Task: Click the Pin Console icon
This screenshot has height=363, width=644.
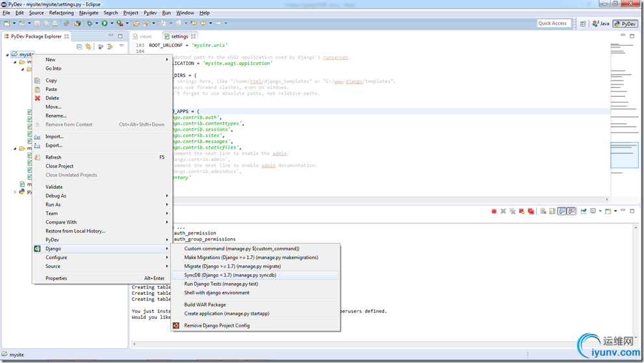Action: tap(584, 211)
